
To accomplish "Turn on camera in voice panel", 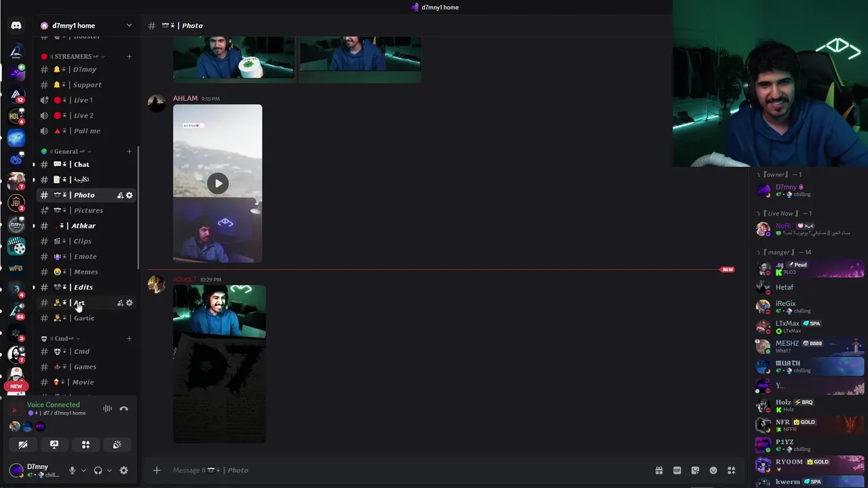I will point(23,445).
